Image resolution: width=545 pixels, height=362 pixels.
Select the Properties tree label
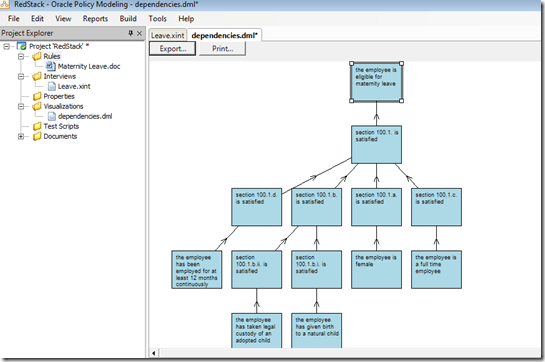click(59, 96)
